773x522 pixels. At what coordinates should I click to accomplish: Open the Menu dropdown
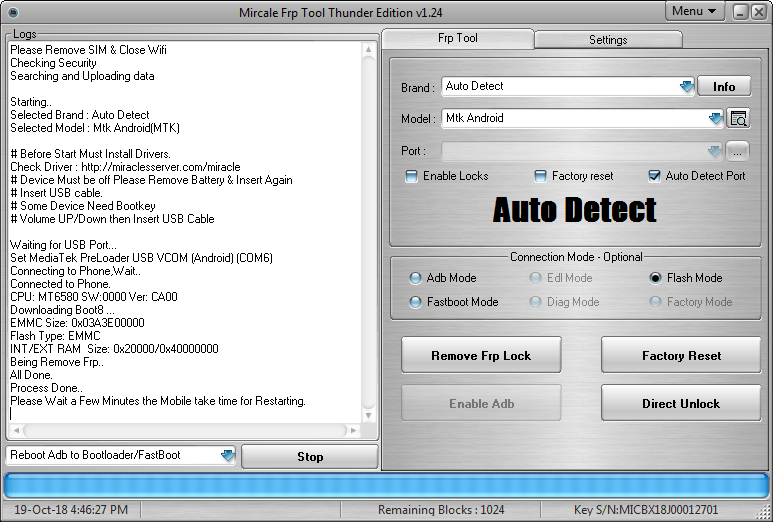(694, 11)
